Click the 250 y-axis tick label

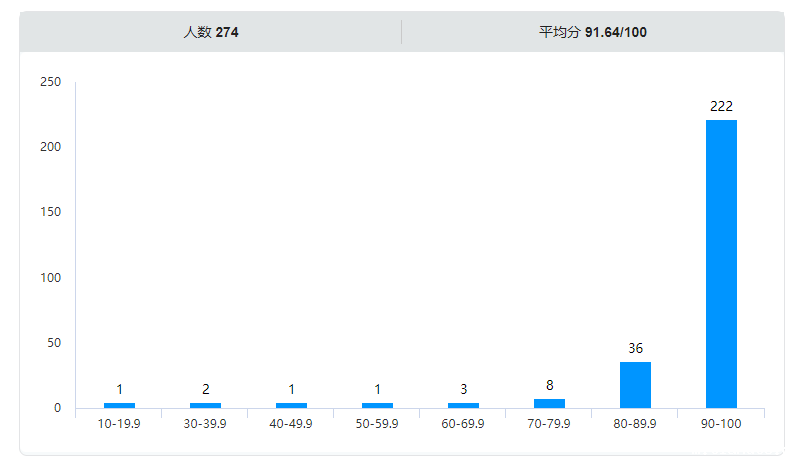(51, 82)
